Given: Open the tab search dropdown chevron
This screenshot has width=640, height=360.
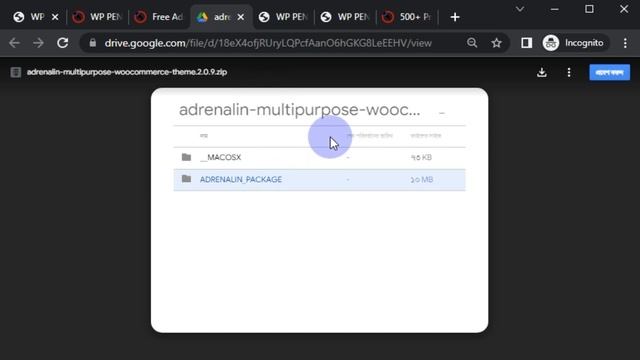Looking at the screenshot, I should pos(520,9).
